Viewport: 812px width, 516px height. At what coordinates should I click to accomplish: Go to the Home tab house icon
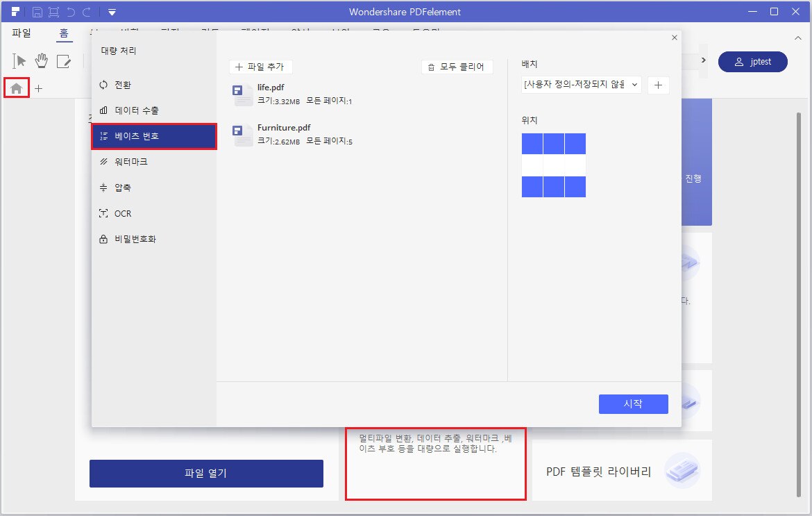17,88
